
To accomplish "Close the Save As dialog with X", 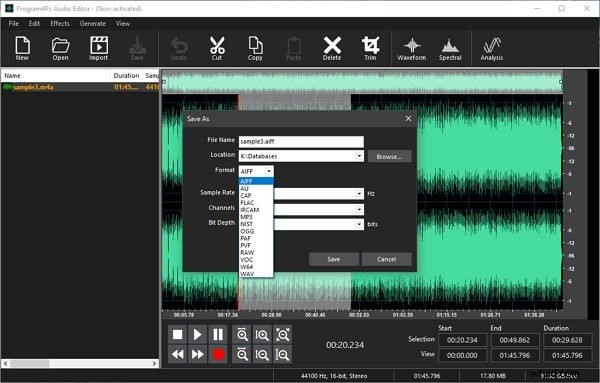I will [408, 119].
